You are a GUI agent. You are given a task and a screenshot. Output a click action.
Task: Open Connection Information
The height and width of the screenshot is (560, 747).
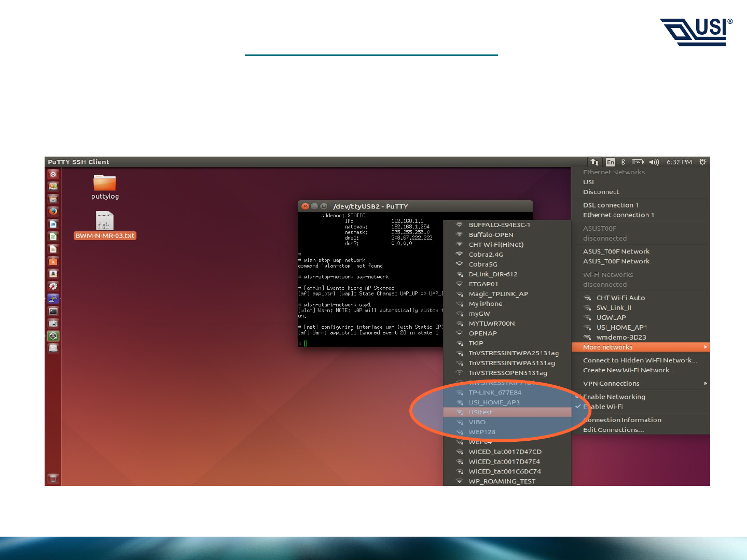[641, 420]
